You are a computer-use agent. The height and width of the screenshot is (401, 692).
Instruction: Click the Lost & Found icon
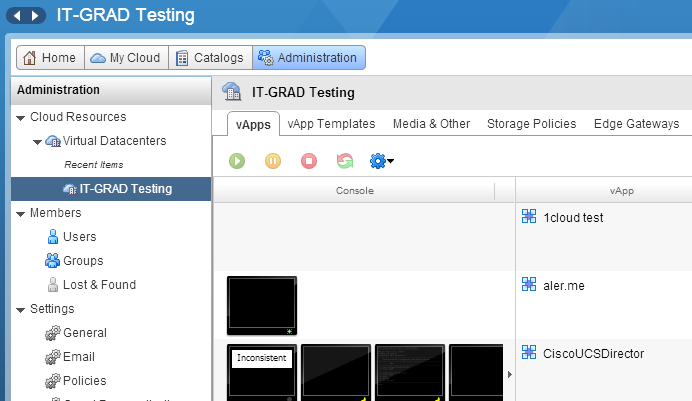[x=53, y=285]
